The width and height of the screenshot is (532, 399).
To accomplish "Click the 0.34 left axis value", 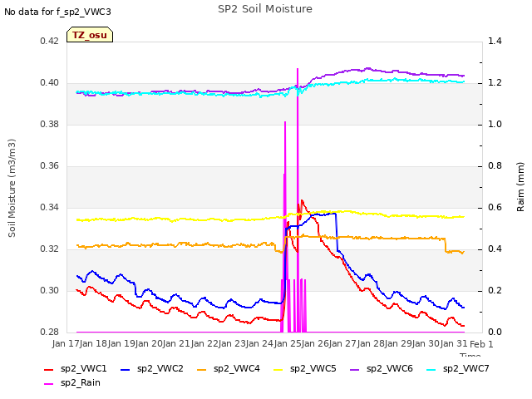I will click(50, 207).
